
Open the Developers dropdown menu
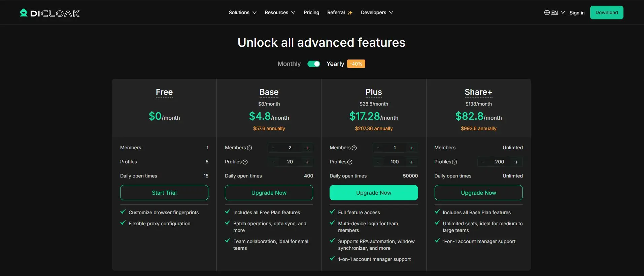(377, 12)
